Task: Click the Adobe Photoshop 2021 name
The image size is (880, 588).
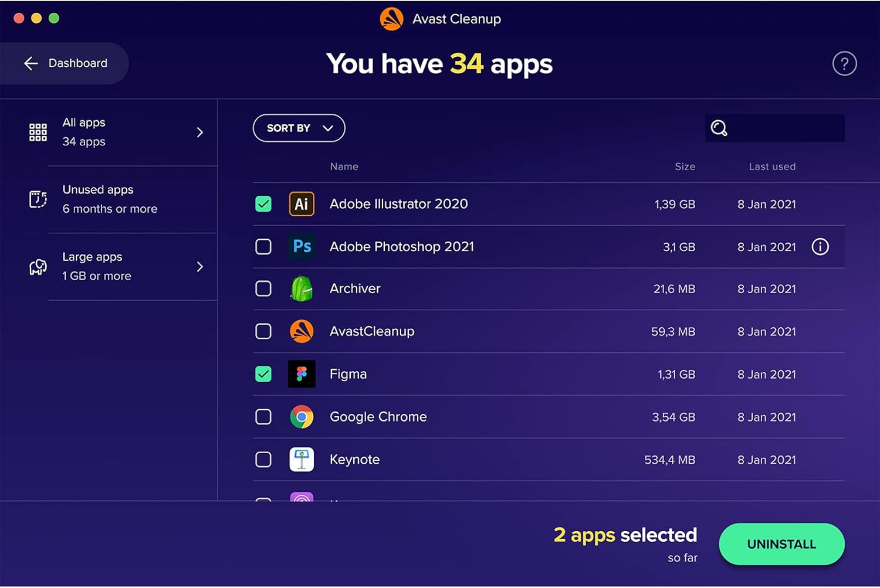Action: (x=402, y=247)
